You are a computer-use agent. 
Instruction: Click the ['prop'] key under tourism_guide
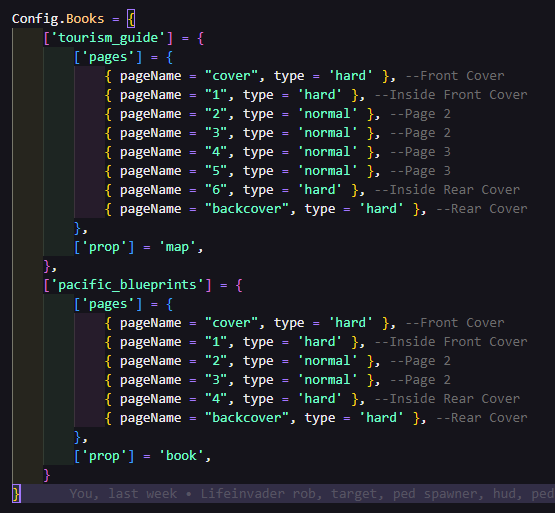coord(104,247)
